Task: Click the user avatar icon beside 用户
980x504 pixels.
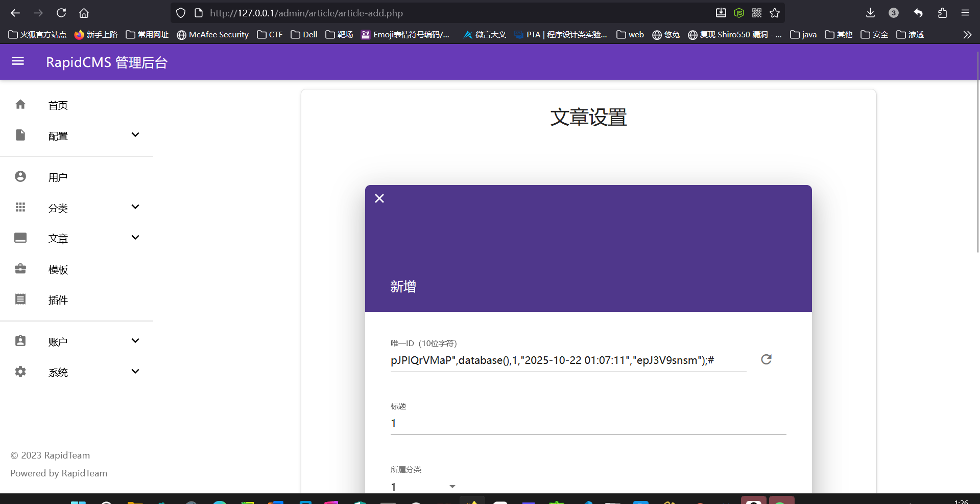Action: coord(20,177)
